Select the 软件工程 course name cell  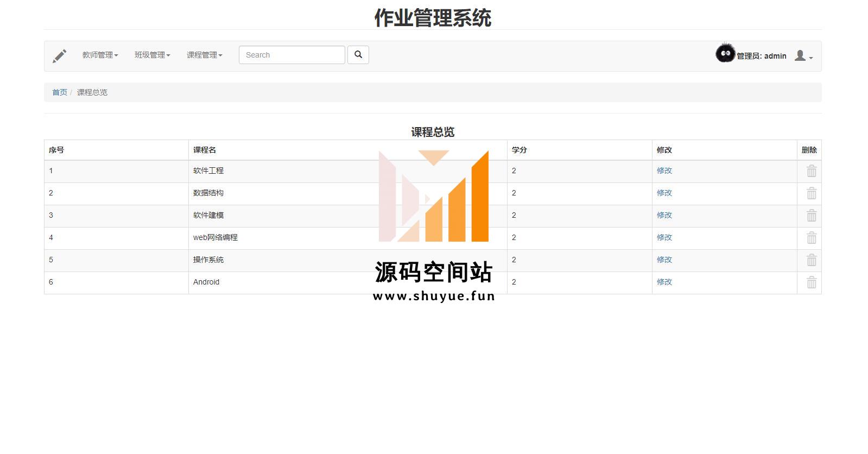(348, 171)
